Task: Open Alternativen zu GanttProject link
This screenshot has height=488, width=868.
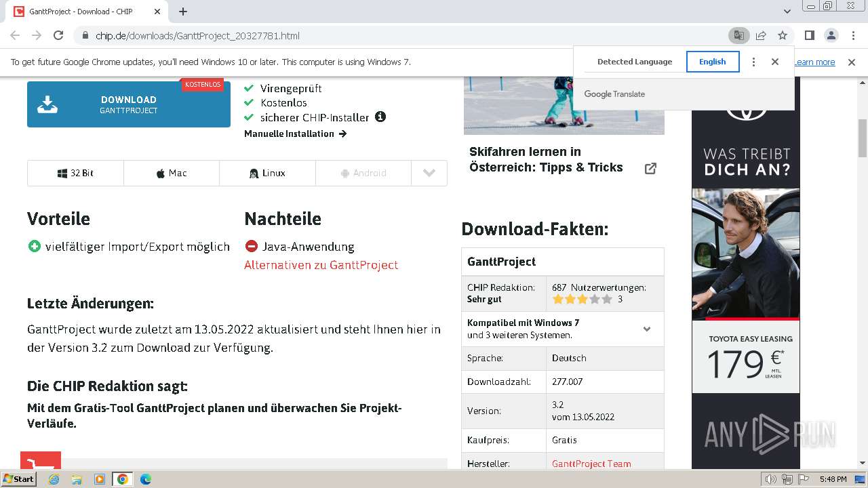Action: pyautogui.click(x=321, y=265)
